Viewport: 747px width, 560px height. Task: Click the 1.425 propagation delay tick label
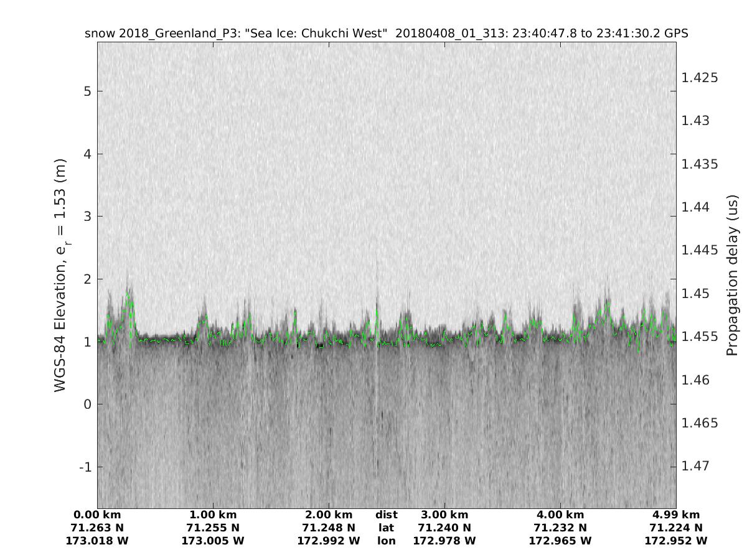tap(700, 78)
